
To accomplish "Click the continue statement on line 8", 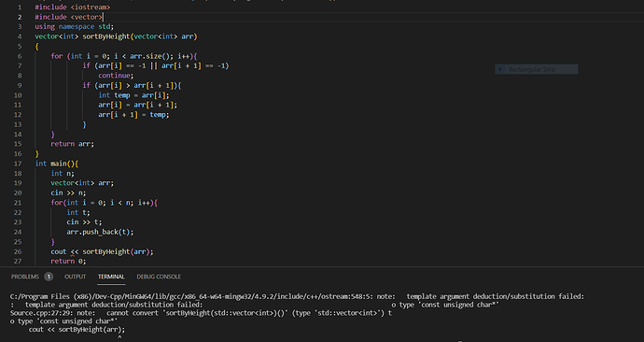I will tap(116, 76).
